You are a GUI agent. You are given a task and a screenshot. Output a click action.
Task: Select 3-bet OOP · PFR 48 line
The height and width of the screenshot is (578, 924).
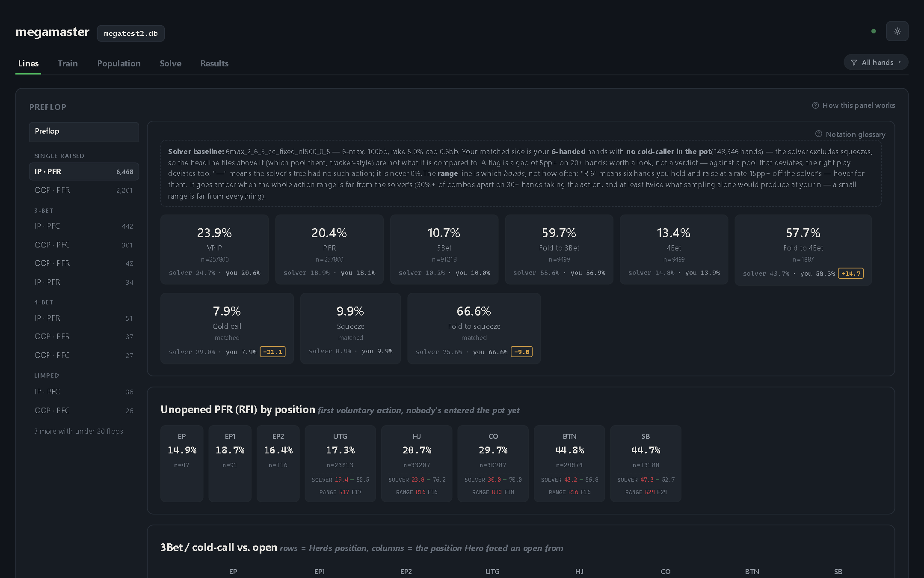(84, 263)
